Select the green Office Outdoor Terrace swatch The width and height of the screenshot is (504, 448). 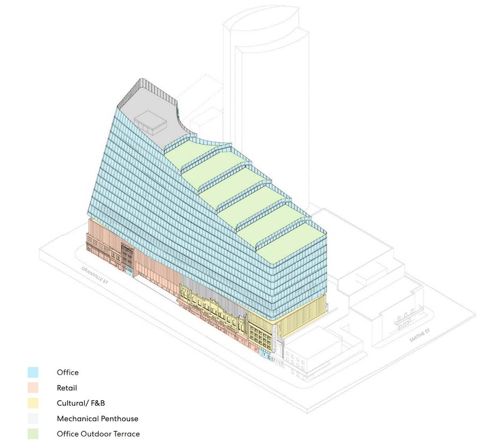(x=33, y=433)
